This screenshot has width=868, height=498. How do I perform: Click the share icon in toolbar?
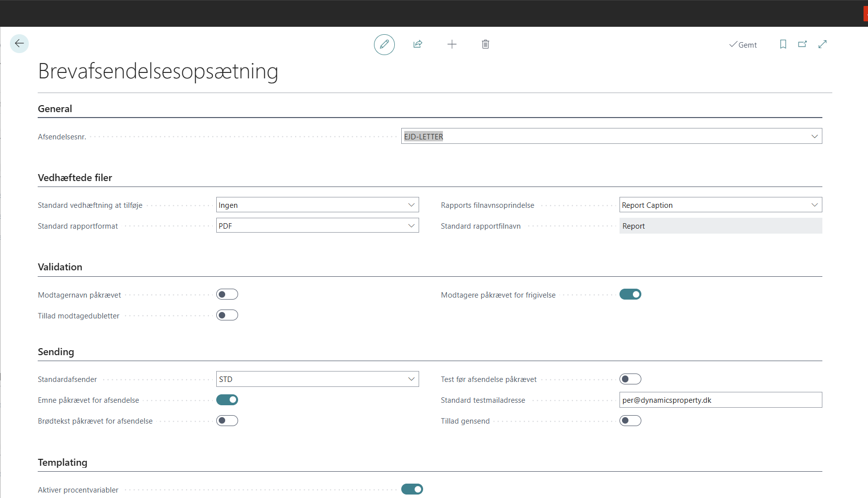point(418,45)
